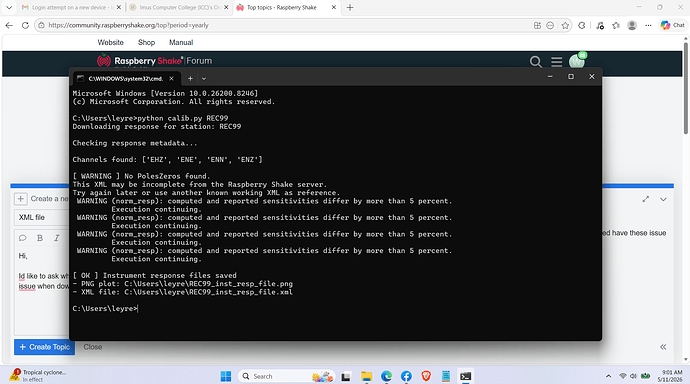Open Copilot Chat in Edge
690x384 pixels.
(x=672, y=26)
